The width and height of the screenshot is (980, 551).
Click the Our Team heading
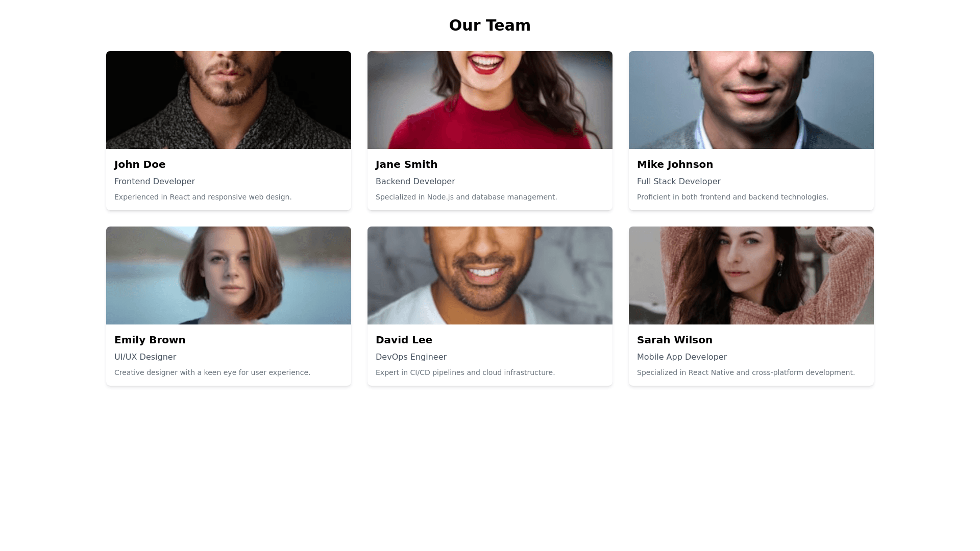pos(490,25)
